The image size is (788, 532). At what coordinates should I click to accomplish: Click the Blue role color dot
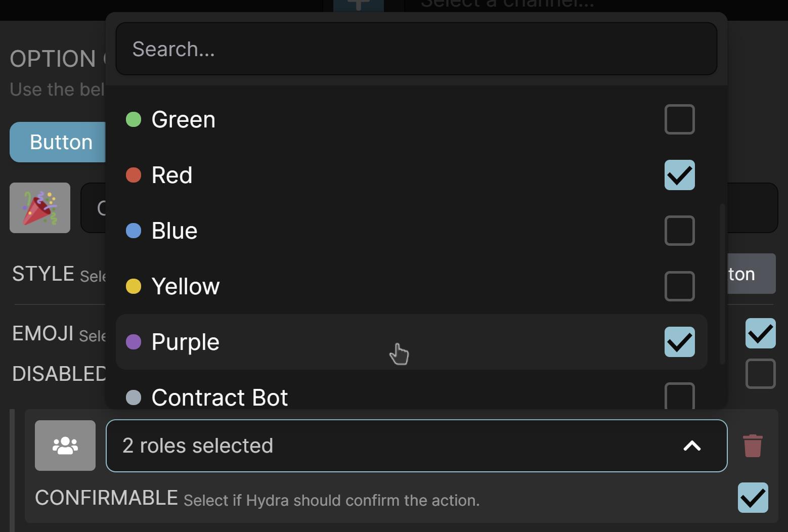click(134, 231)
